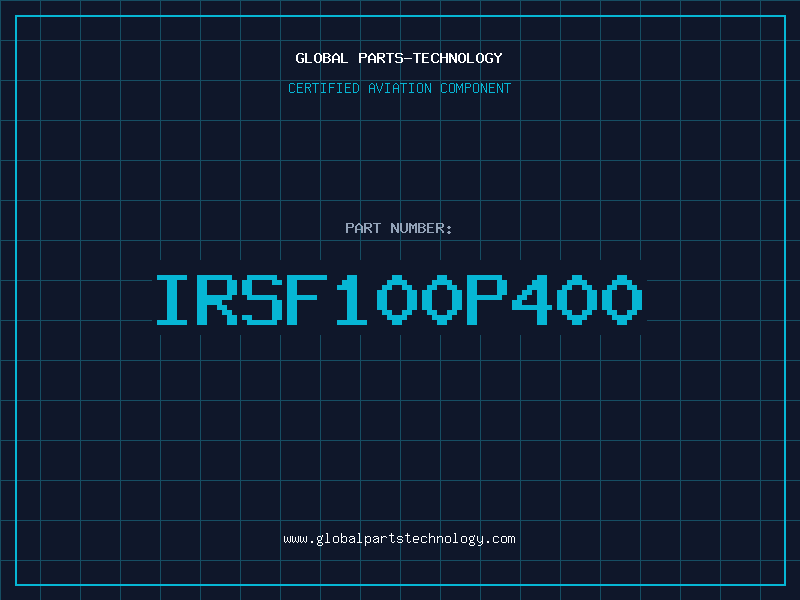Click the digit 4 in the part number
800x600 pixels.
coord(531,300)
